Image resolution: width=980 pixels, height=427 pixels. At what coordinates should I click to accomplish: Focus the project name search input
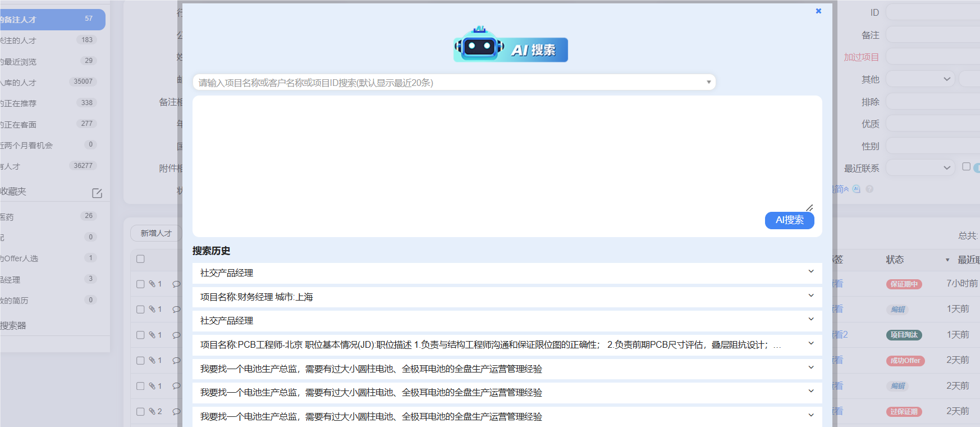pyautogui.click(x=454, y=83)
